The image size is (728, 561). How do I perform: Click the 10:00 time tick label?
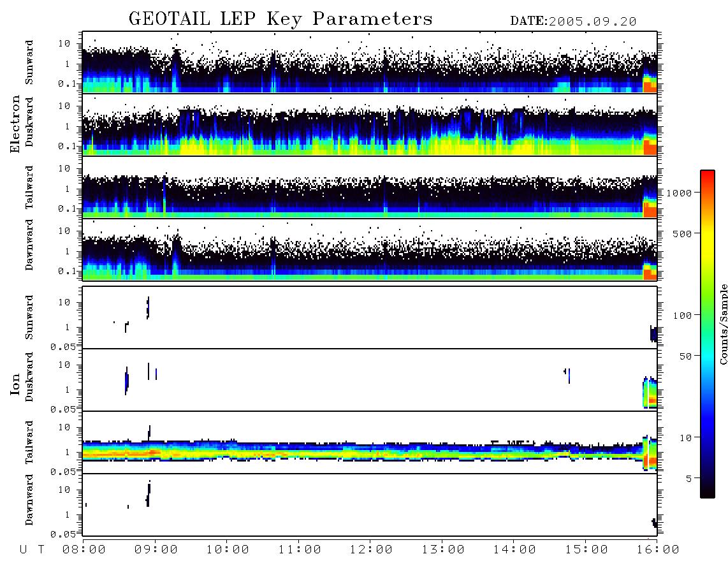coord(228,550)
